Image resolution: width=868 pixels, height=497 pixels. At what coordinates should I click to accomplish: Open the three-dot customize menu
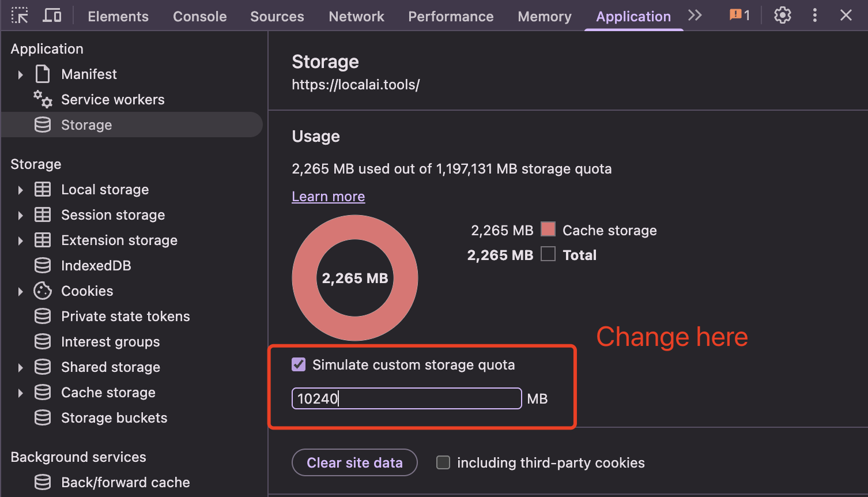click(x=814, y=16)
